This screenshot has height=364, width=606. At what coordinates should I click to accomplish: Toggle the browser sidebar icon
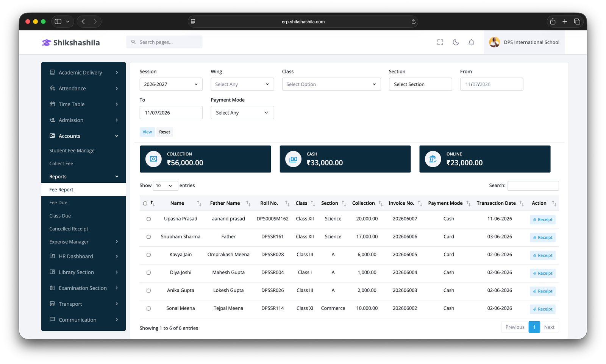pyautogui.click(x=58, y=22)
